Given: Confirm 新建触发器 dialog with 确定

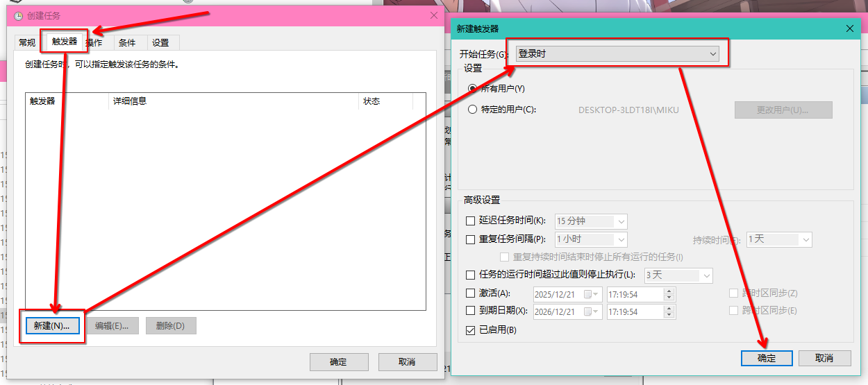Looking at the screenshot, I should tap(767, 358).
